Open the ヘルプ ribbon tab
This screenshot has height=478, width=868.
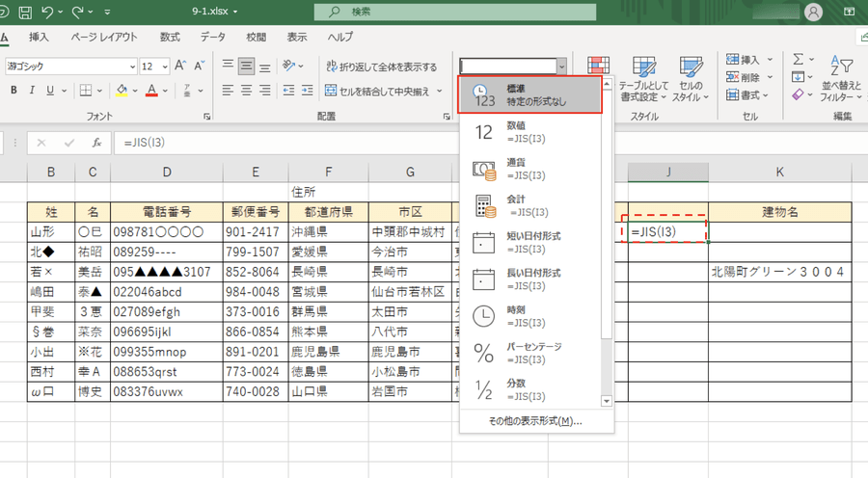[x=339, y=37]
